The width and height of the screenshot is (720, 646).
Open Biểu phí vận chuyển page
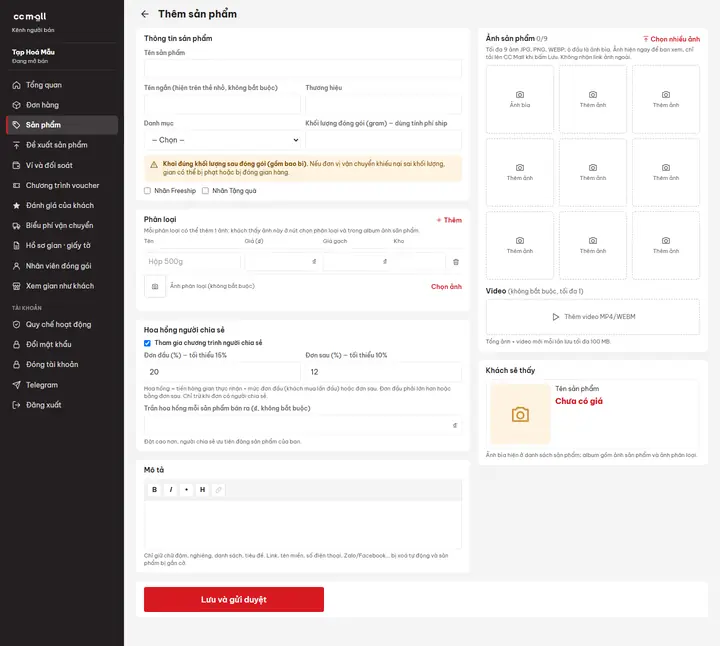pyautogui.click(x=62, y=225)
